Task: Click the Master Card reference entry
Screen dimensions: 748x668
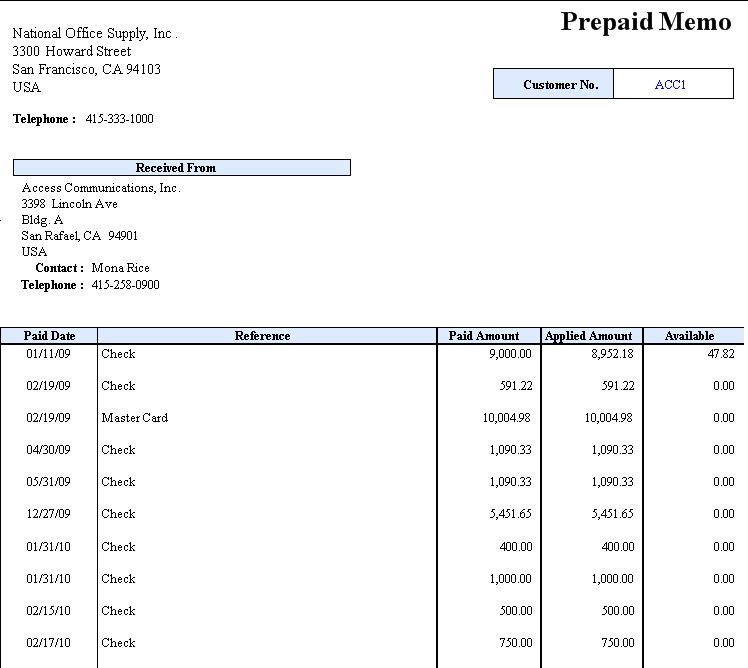Action: (x=134, y=418)
